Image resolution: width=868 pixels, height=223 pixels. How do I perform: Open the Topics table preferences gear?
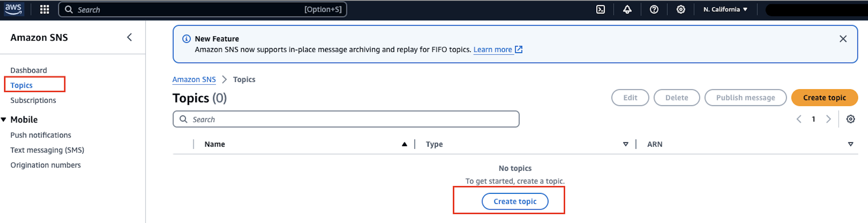[850, 119]
